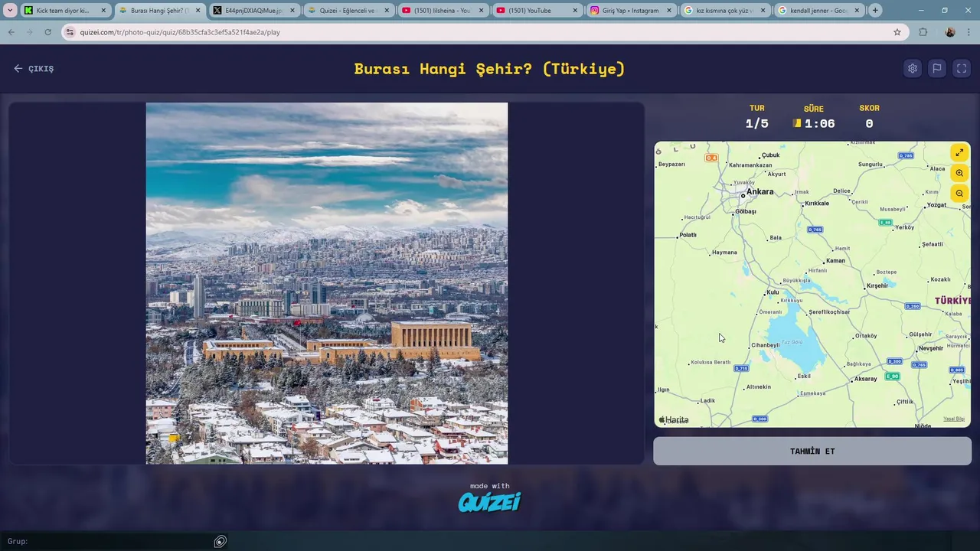The width and height of the screenshot is (980, 551).
Task: Select Nevşehir on the map
Action: [x=931, y=348]
